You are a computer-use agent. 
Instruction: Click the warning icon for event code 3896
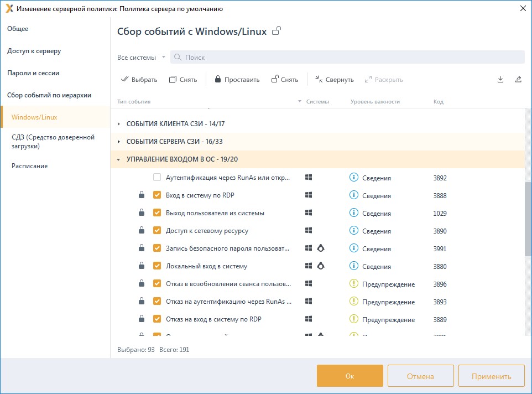[x=354, y=284]
